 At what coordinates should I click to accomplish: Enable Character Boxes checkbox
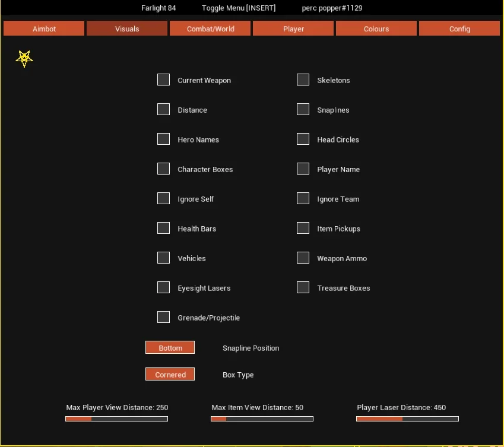(164, 169)
